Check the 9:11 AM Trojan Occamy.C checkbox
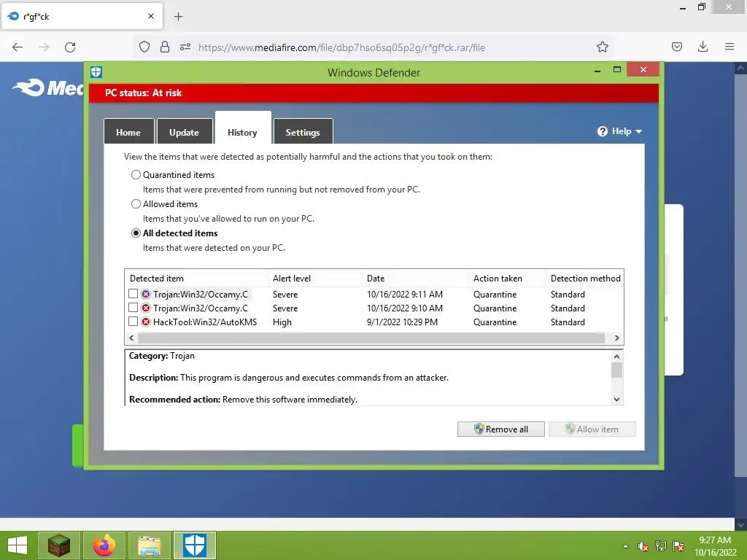The width and height of the screenshot is (747, 560). click(x=133, y=294)
